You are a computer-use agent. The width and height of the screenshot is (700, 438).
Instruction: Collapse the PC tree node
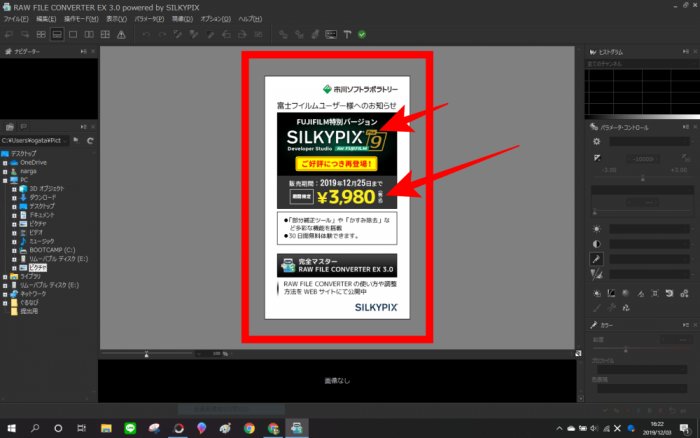(5, 180)
